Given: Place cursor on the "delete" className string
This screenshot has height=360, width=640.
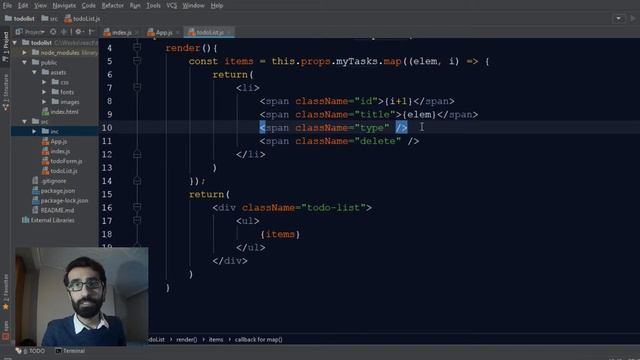Looking at the screenshot, I should 378,141.
